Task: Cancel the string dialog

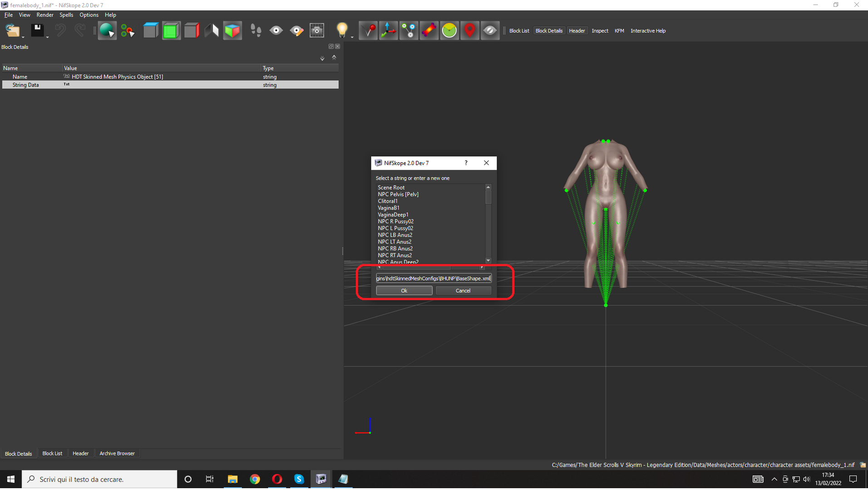Action: (463, 290)
